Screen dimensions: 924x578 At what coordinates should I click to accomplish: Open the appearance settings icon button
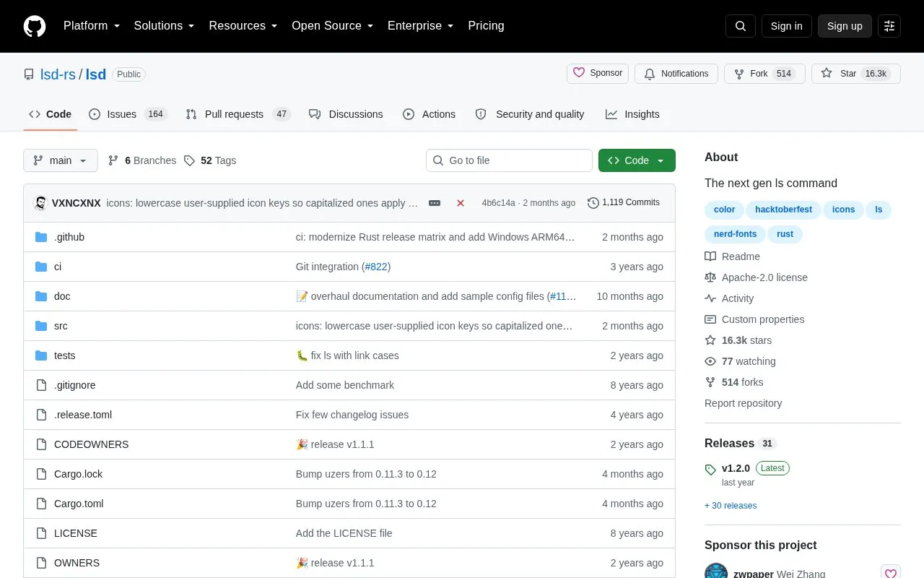coord(889,26)
